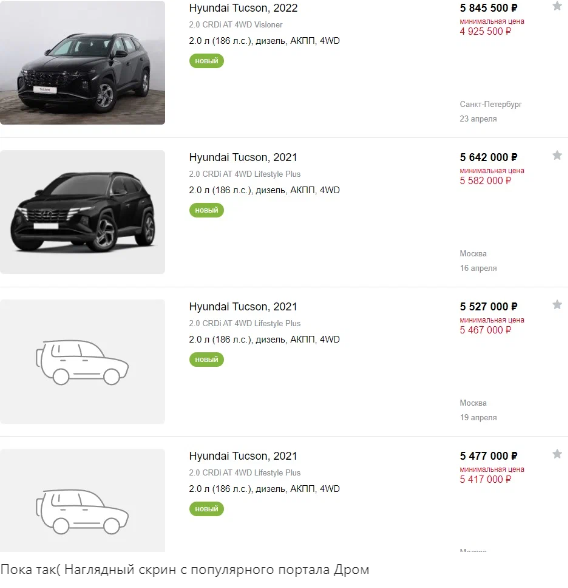Open the Tucson 2021 listing priced 5 642 000 ₽

[x=243, y=158]
